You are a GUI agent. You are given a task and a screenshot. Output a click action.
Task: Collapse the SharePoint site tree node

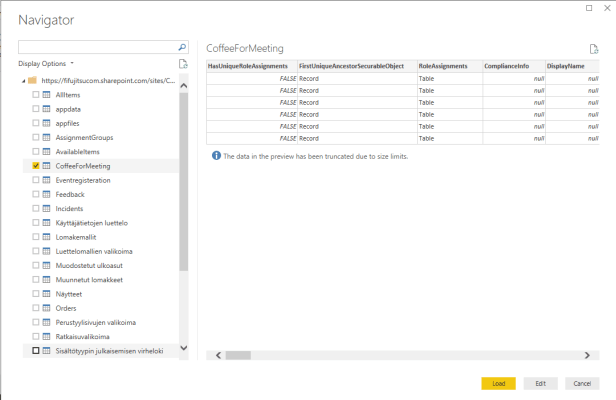click(x=24, y=81)
